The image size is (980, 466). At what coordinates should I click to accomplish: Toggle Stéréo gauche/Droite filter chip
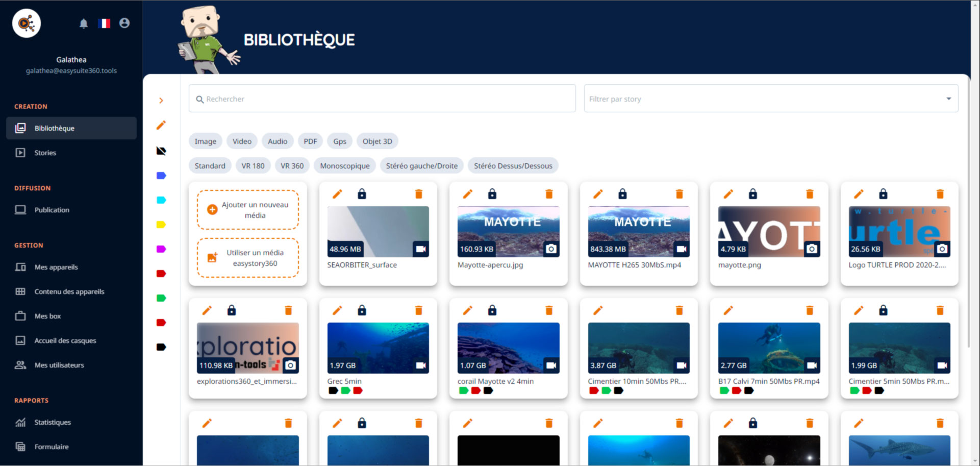tap(422, 166)
